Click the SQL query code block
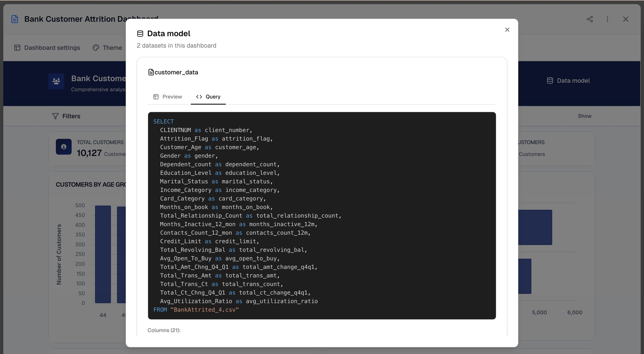 click(x=322, y=215)
